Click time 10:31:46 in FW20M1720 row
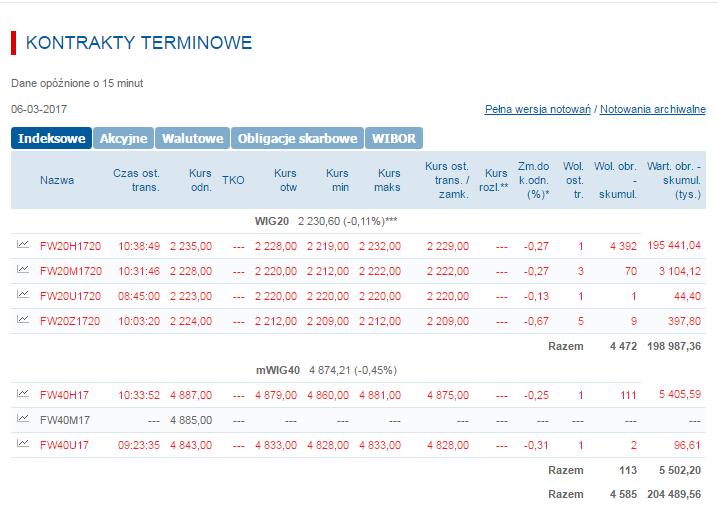The image size is (718, 510). (139, 271)
